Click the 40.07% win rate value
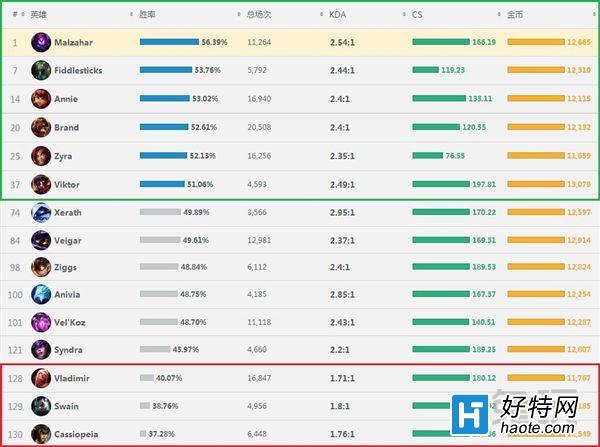The width and height of the screenshot is (600, 447). 169,378
